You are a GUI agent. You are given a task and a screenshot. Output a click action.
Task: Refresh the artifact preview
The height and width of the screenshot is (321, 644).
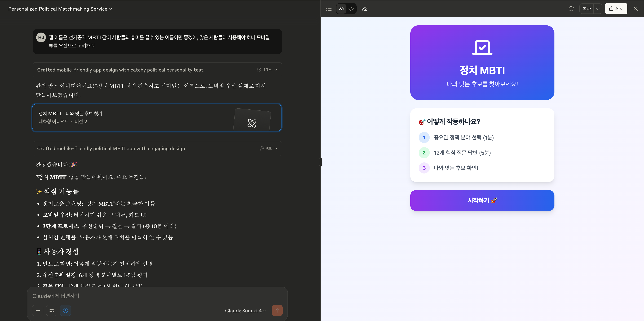pyautogui.click(x=571, y=9)
